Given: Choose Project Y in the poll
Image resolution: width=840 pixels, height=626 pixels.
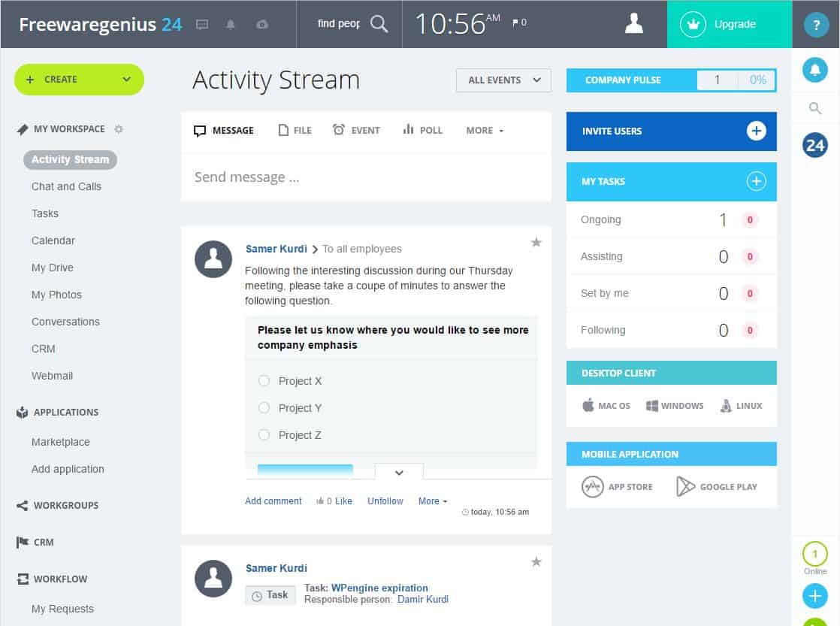Looking at the screenshot, I should tap(264, 408).
